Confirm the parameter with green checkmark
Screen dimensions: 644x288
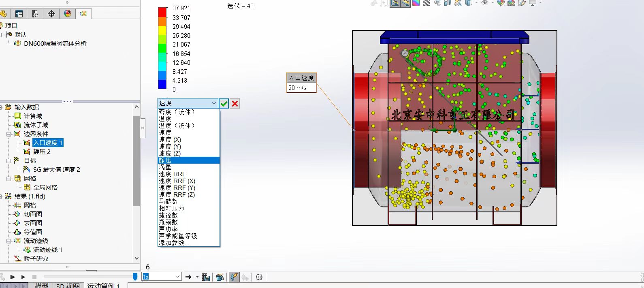click(x=224, y=103)
